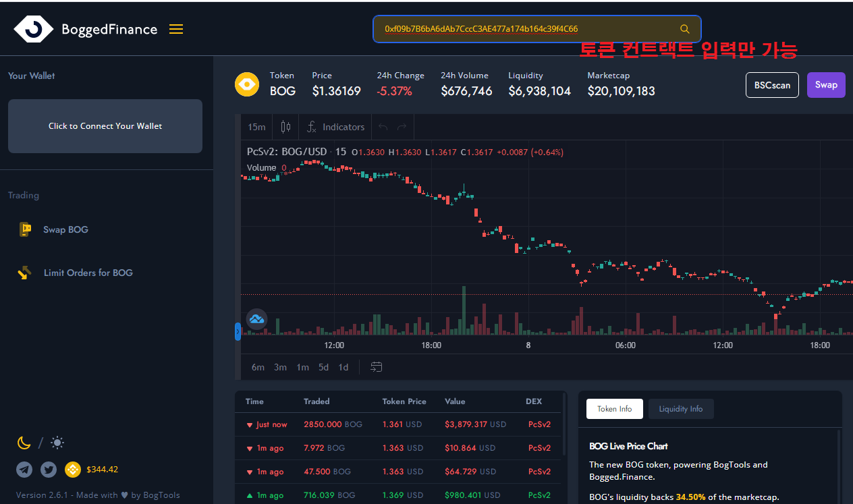Image resolution: width=853 pixels, height=504 pixels.
Task: Click the $3,879.317 USD value
Action: [x=476, y=424]
